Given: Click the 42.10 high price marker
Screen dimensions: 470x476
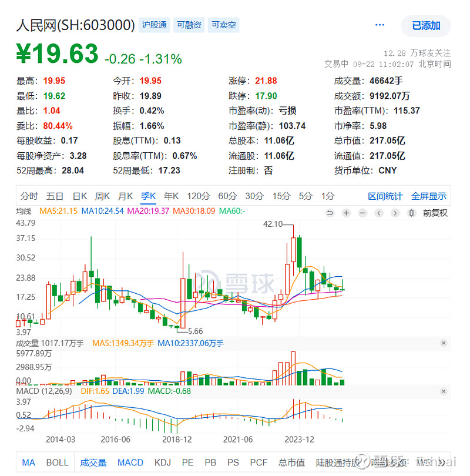Looking at the screenshot, I should [273, 224].
